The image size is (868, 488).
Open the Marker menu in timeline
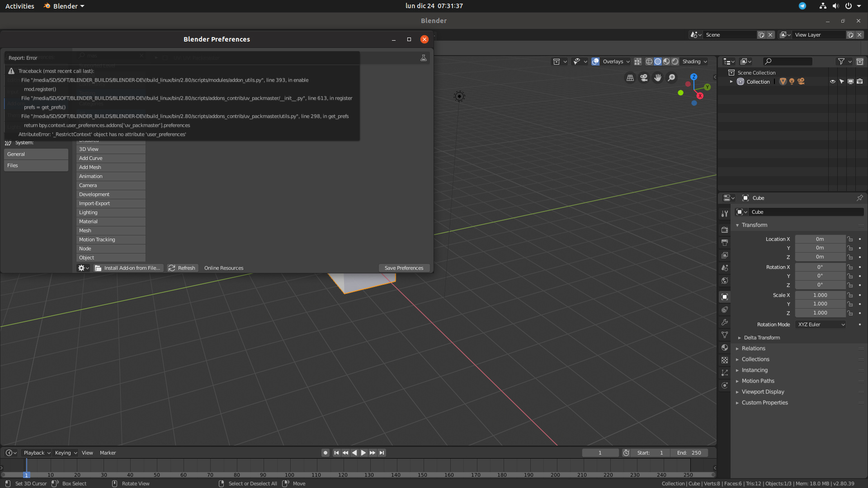coord(108,453)
